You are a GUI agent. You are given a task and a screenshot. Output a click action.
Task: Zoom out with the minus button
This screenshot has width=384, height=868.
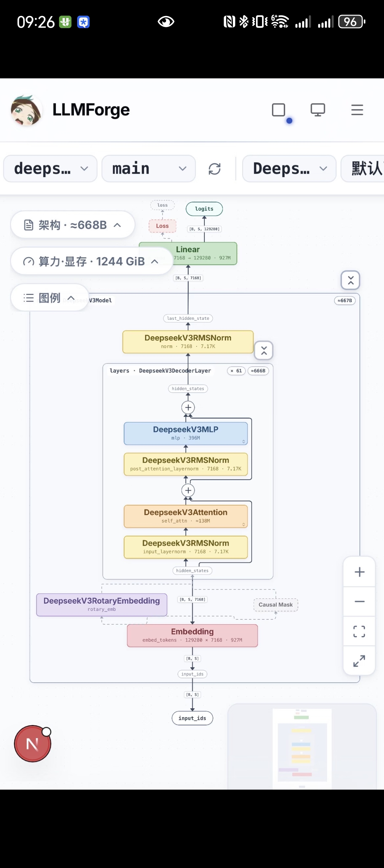click(359, 602)
